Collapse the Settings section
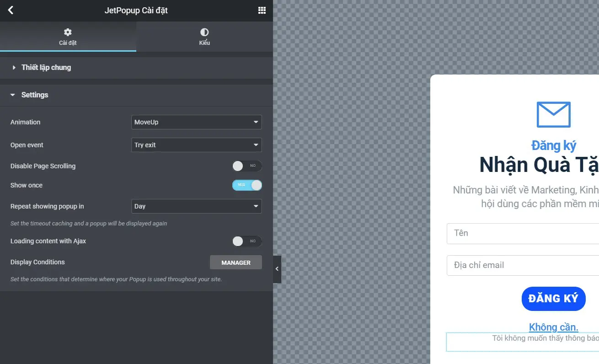The image size is (599, 364). tap(136, 95)
